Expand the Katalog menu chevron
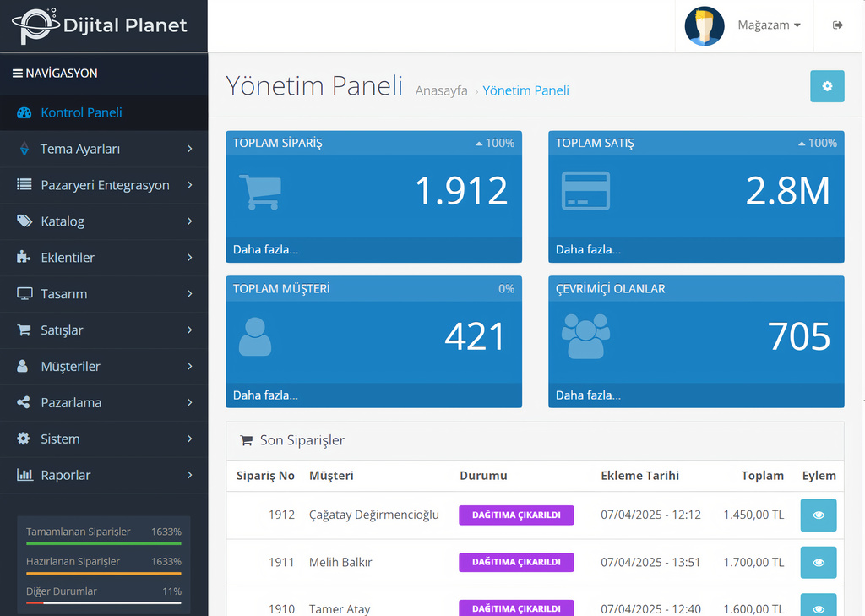Viewport: 865px width, 616px height. point(189,221)
